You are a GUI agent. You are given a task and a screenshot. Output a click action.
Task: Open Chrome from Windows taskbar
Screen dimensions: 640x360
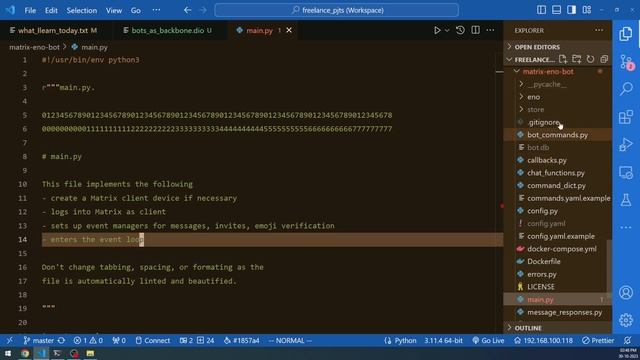pos(25,353)
